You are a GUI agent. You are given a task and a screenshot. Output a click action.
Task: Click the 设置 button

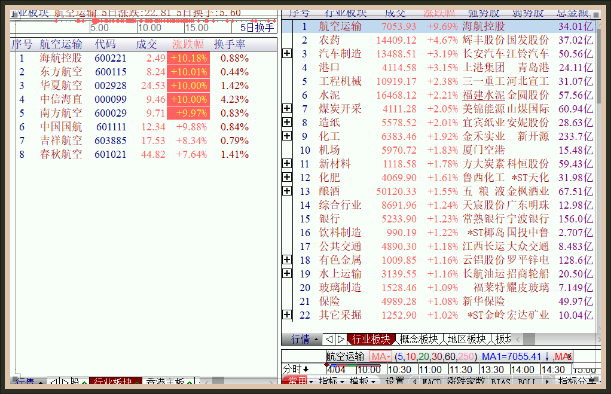point(394,381)
